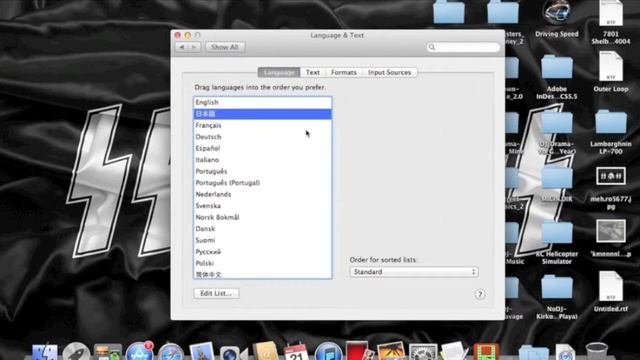Open App Store icon with red badge
Image resolution: width=640 pixels, height=360 pixels.
point(140,351)
